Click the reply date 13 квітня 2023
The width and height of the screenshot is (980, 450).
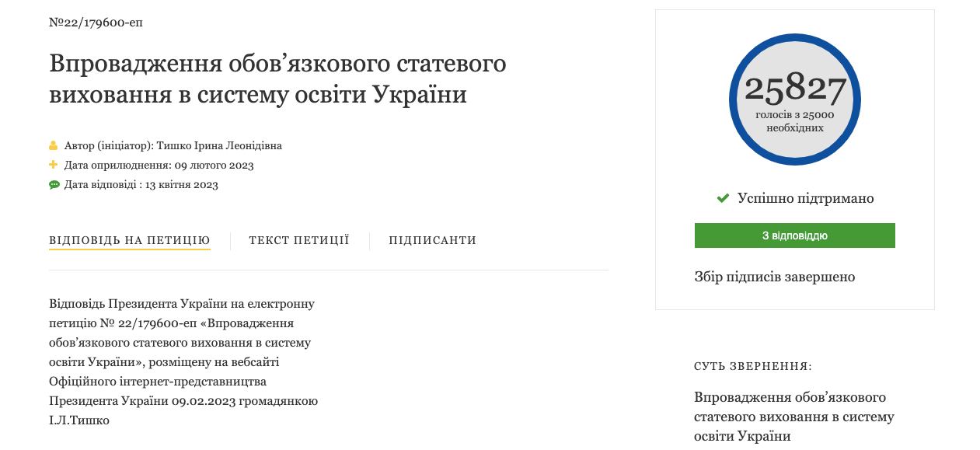point(181,185)
